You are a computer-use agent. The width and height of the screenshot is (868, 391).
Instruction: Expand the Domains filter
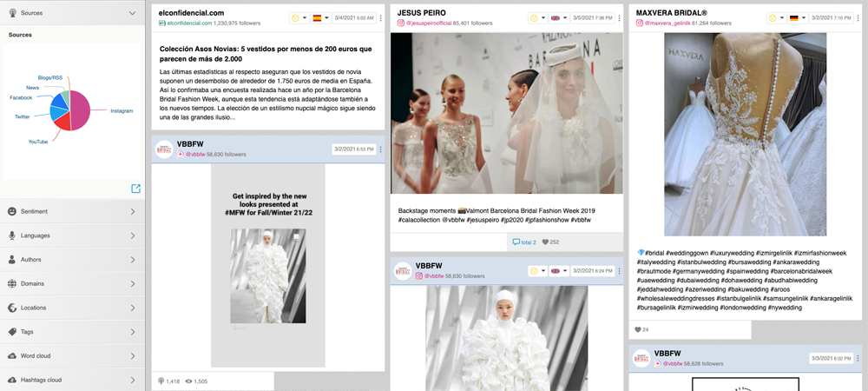[133, 283]
